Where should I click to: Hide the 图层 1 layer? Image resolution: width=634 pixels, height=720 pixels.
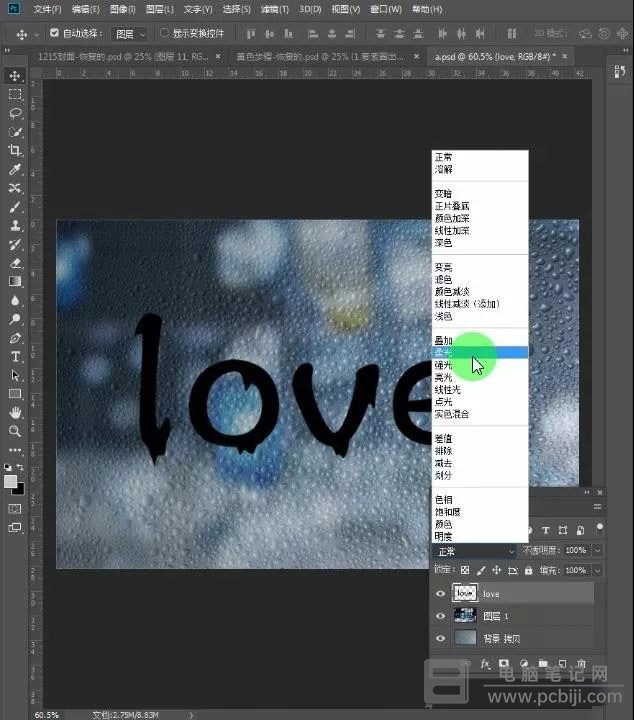[x=440, y=616]
